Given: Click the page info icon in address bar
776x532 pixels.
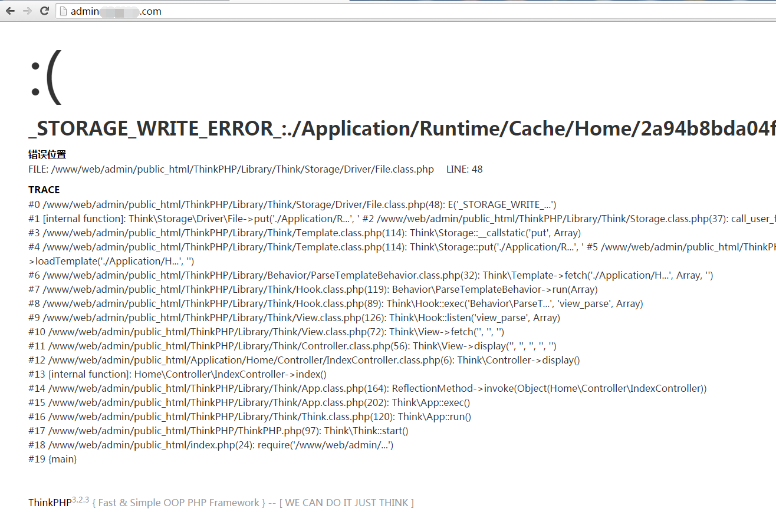Looking at the screenshot, I should (64, 11).
